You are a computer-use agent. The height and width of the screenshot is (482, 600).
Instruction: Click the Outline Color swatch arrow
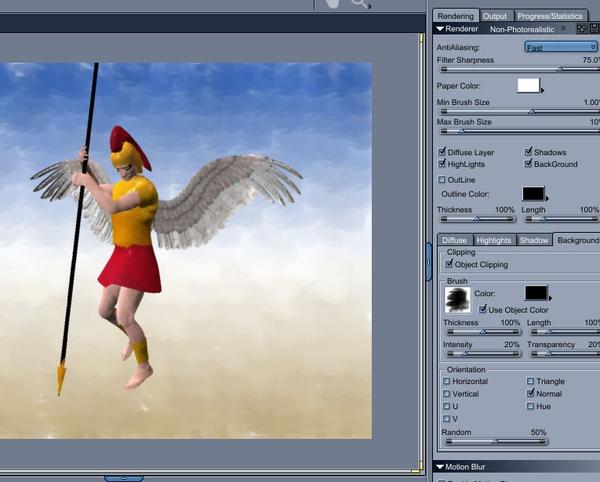(547, 199)
